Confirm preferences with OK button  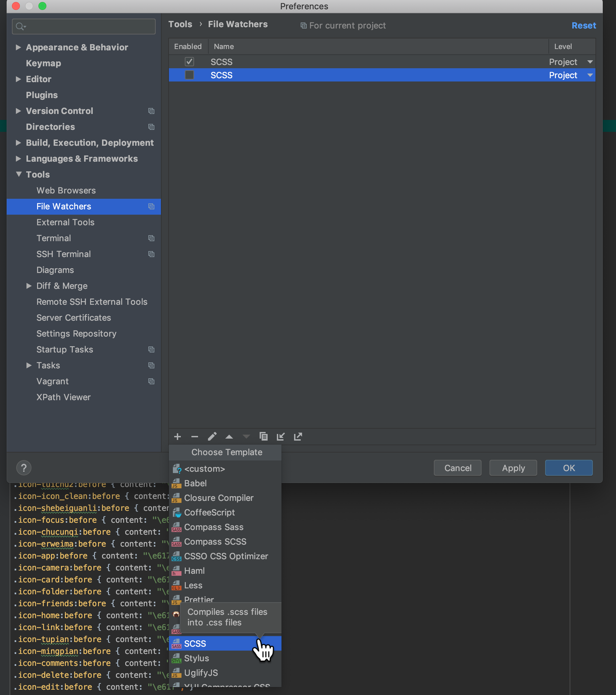[569, 468]
